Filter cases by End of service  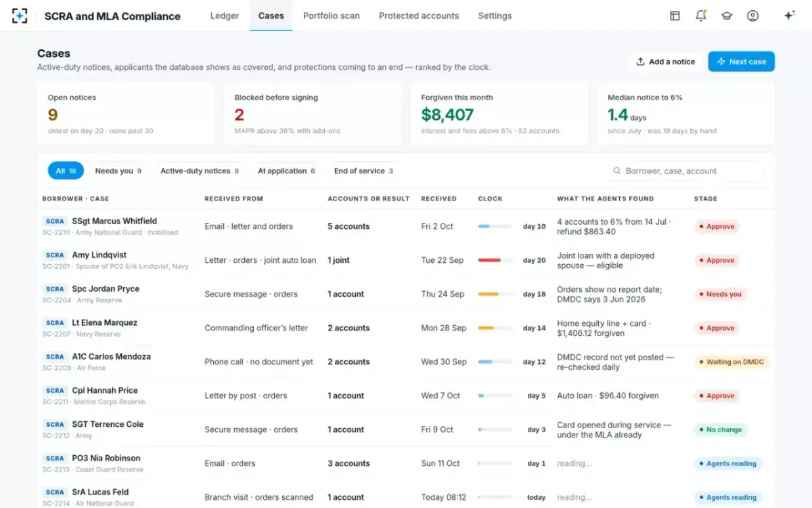(x=363, y=171)
